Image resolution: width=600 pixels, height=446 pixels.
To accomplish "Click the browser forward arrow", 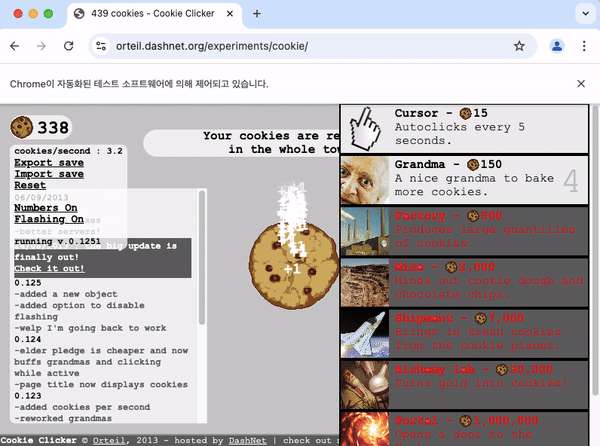I will (41, 46).
